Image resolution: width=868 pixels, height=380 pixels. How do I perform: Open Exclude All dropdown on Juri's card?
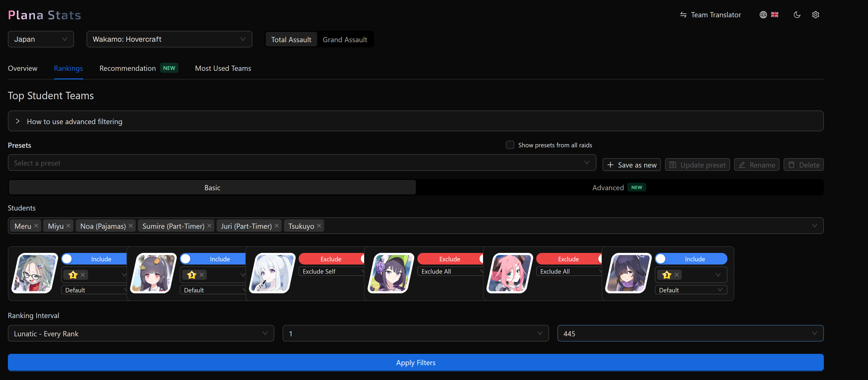coord(569,271)
